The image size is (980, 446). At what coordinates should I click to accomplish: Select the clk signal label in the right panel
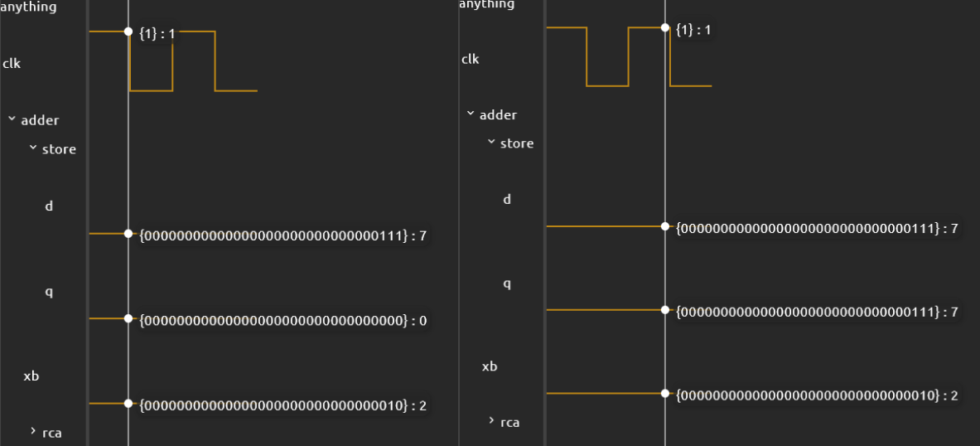470,60
